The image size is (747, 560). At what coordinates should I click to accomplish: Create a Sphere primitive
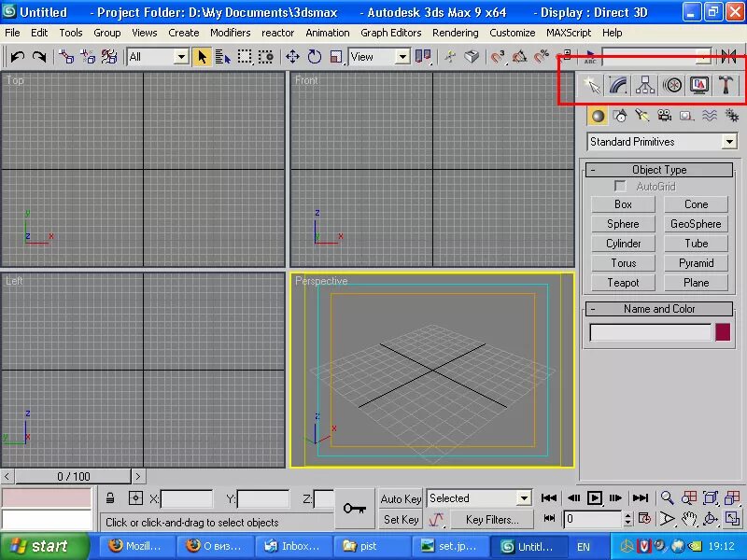[x=623, y=224]
